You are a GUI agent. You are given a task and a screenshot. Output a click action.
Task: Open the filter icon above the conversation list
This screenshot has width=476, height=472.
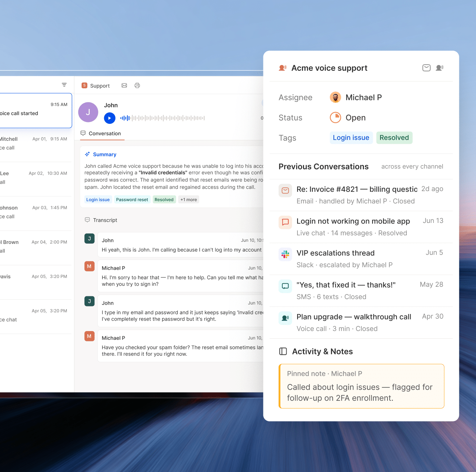[x=64, y=85]
